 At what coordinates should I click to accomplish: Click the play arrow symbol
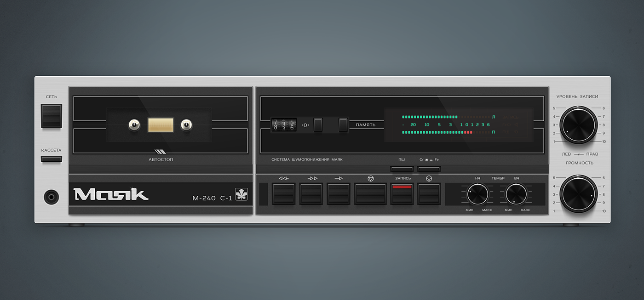point(339,178)
